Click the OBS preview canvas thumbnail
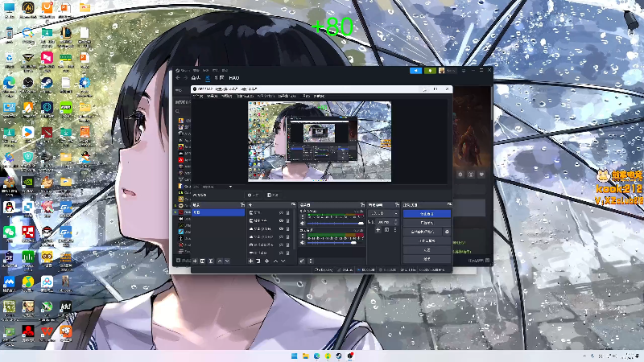Screen dimensions: 644x362 click(319, 142)
